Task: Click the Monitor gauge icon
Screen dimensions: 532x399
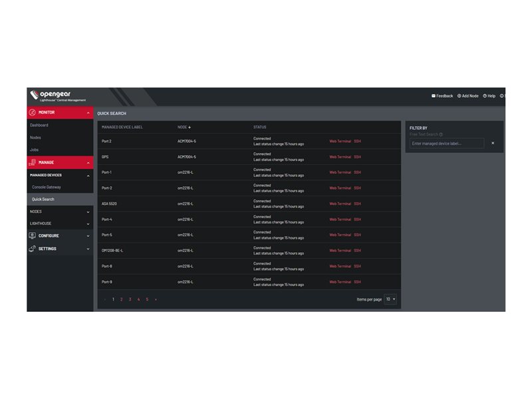Action: click(32, 113)
